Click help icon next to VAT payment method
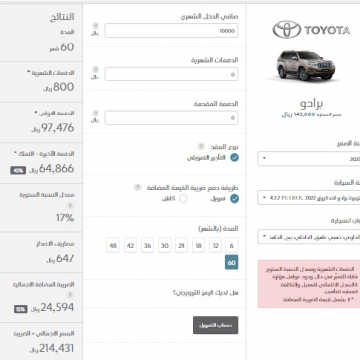This screenshot has width=360, height=360. tap(137, 187)
